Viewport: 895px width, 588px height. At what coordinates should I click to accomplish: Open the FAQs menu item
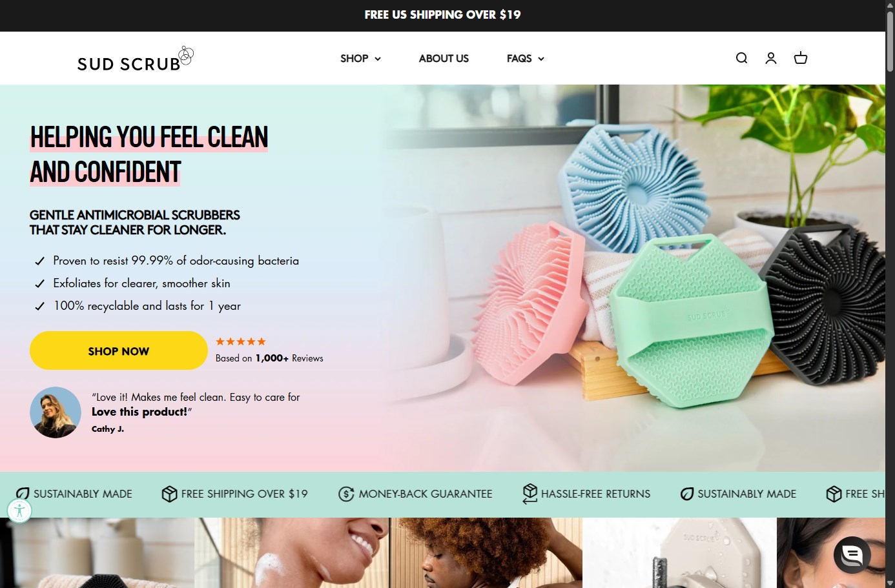tap(519, 58)
